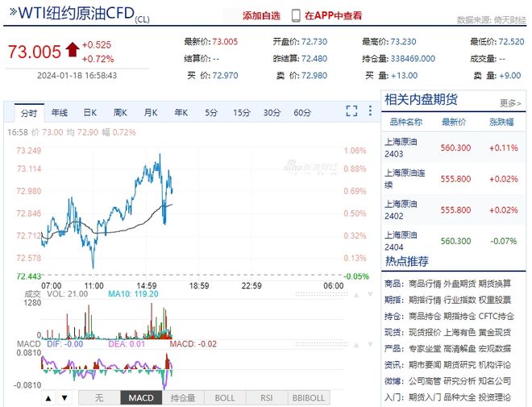Image resolution: width=532 pixels, height=407 pixels.
Task: Choose the 30分 interval tab
Action: click(272, 113)
